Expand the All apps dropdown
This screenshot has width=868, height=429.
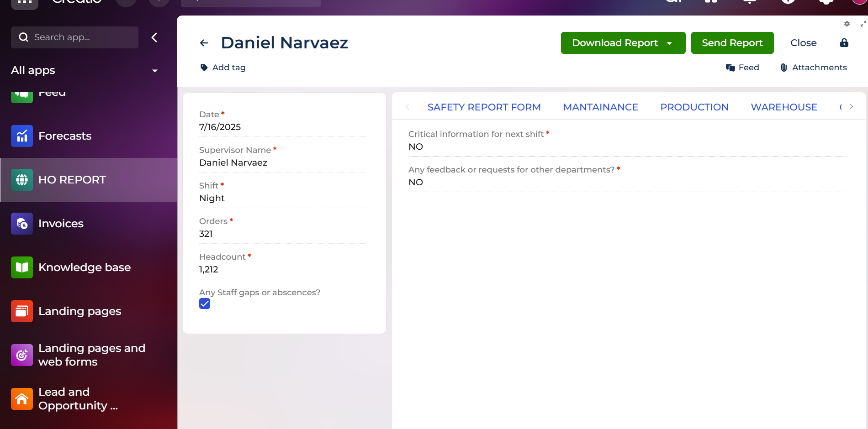155,71
